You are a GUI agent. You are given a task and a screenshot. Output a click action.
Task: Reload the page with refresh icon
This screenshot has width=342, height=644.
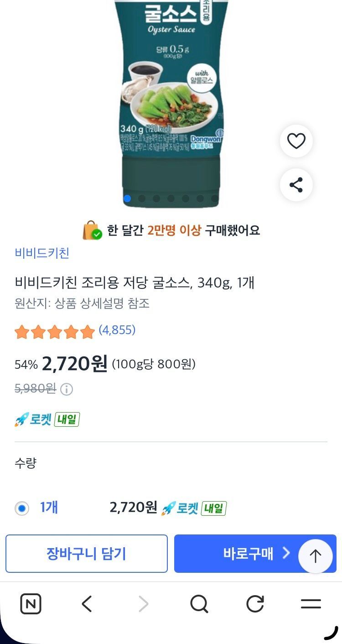click(x=255, y=604)
